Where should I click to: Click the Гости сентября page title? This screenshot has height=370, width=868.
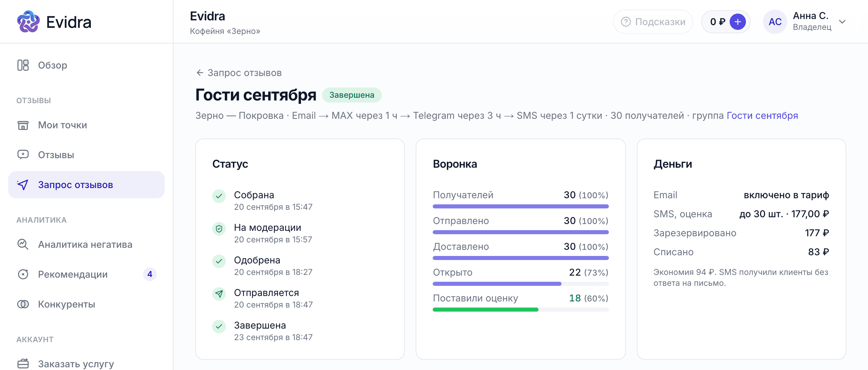(256, 95)
